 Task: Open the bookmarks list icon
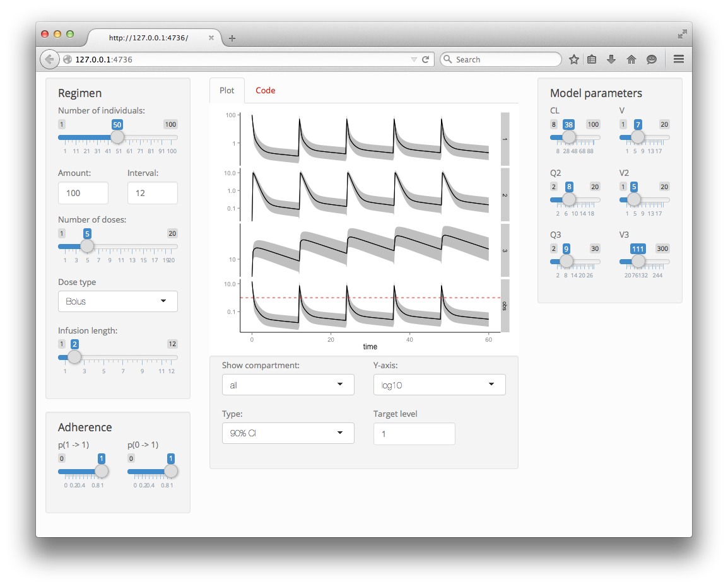[x=592, y=59]
